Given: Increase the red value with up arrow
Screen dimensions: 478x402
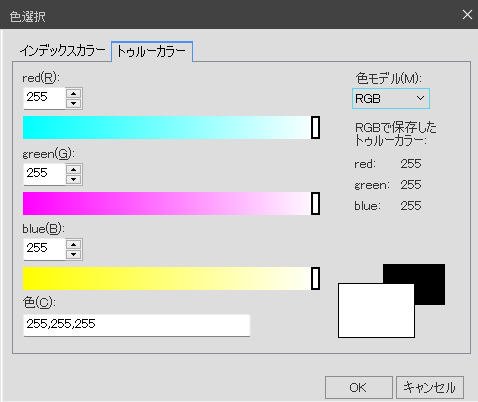Looking at the screenshot, I should pos(74,94).
